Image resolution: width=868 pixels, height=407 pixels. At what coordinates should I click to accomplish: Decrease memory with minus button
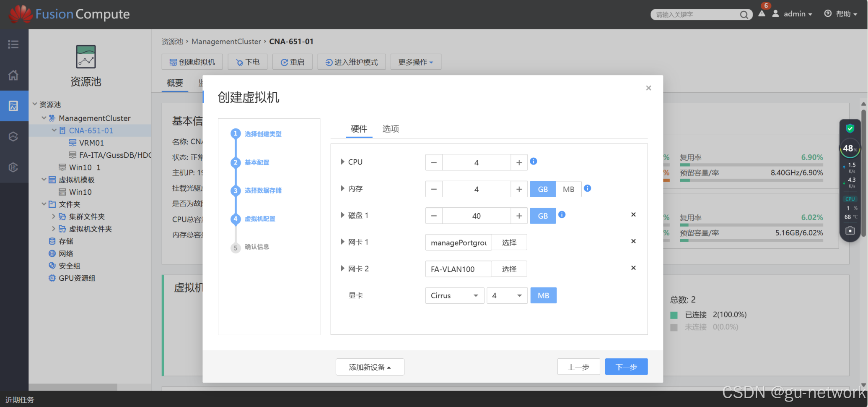434,189
